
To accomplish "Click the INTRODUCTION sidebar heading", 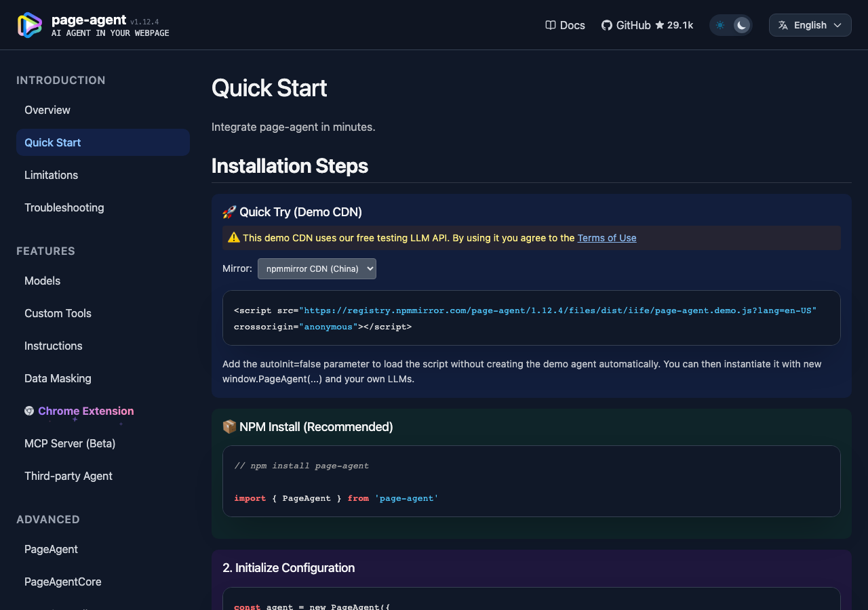I will [61, 80].
